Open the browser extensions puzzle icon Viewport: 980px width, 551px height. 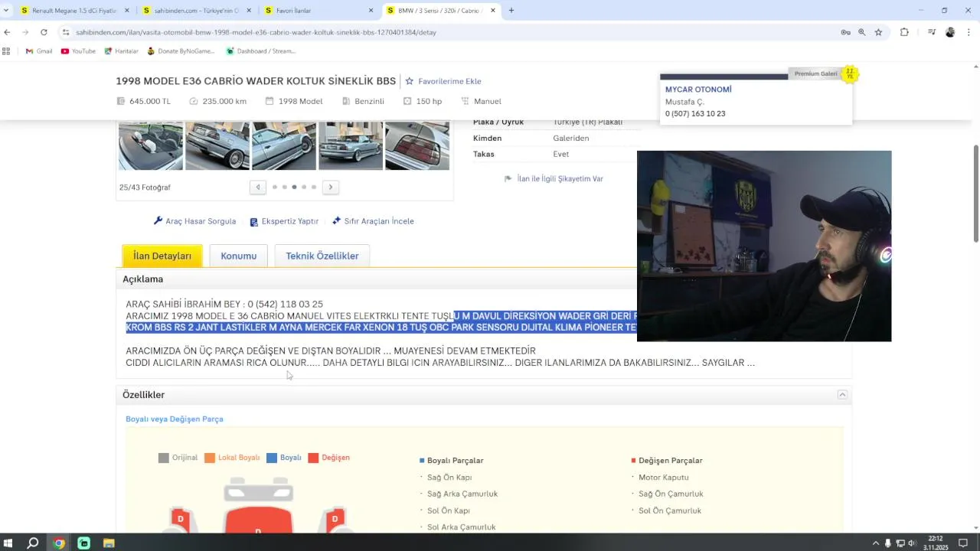904,32
